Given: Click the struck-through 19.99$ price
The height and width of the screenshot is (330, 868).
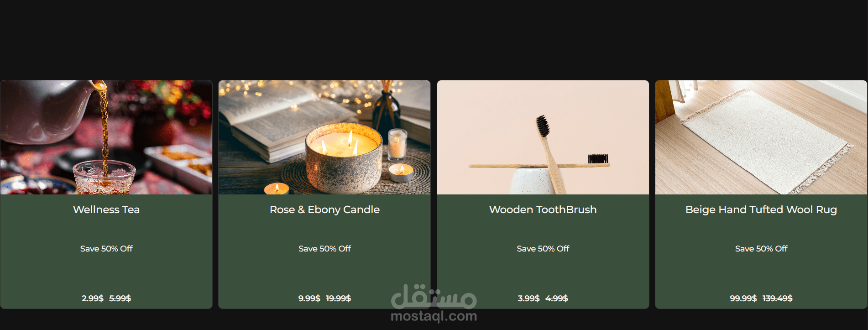Looking at the screenshot, I should [338, 299].
